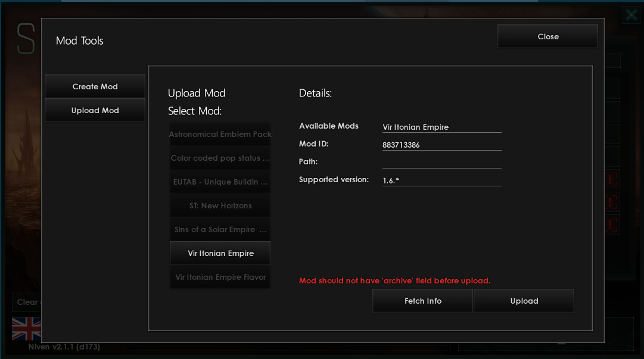Click the UK flag language icon
The width and height of the screenshot is (644, 359).
point(26,329)
